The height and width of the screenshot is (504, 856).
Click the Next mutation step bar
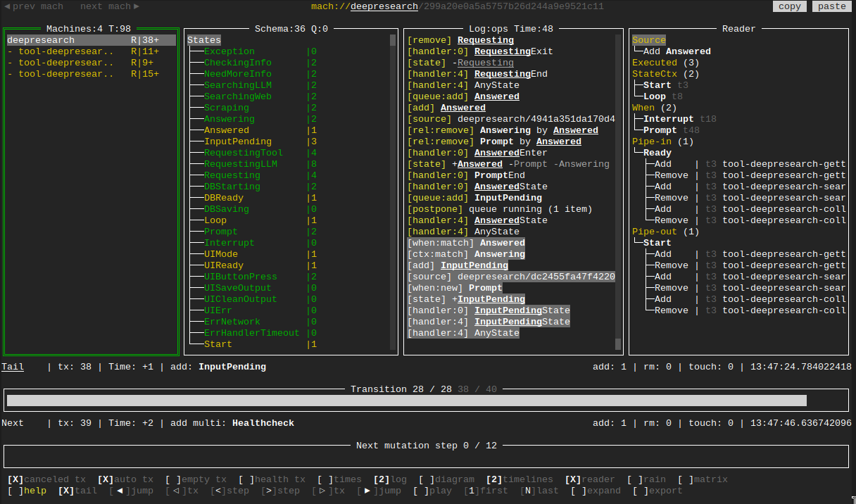[427, 456]
